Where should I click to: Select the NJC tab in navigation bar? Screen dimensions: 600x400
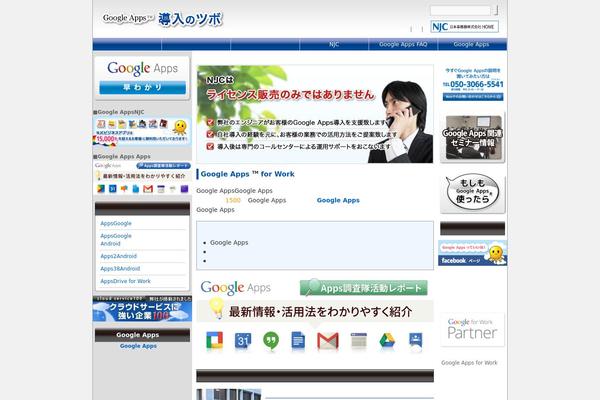point(334,44)
